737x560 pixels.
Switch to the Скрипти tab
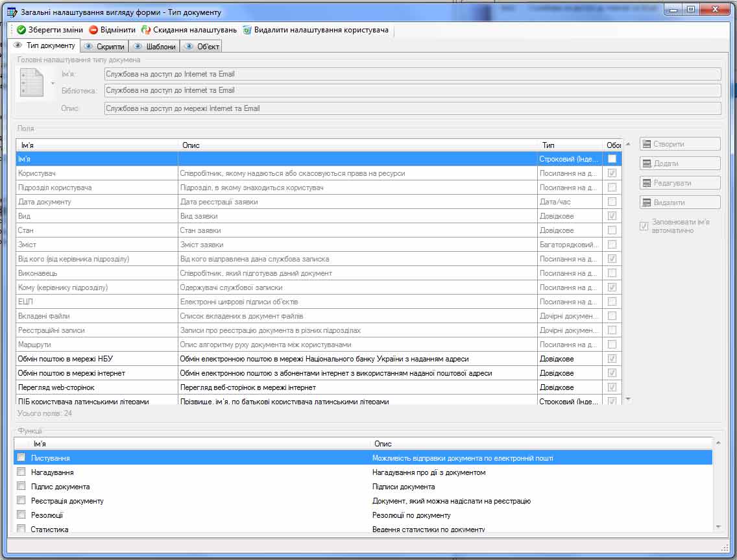click(104, 46)
